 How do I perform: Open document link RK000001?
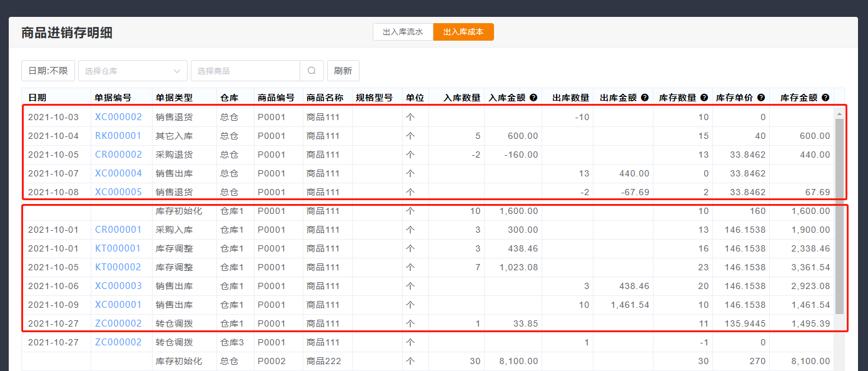coord(118,136)
